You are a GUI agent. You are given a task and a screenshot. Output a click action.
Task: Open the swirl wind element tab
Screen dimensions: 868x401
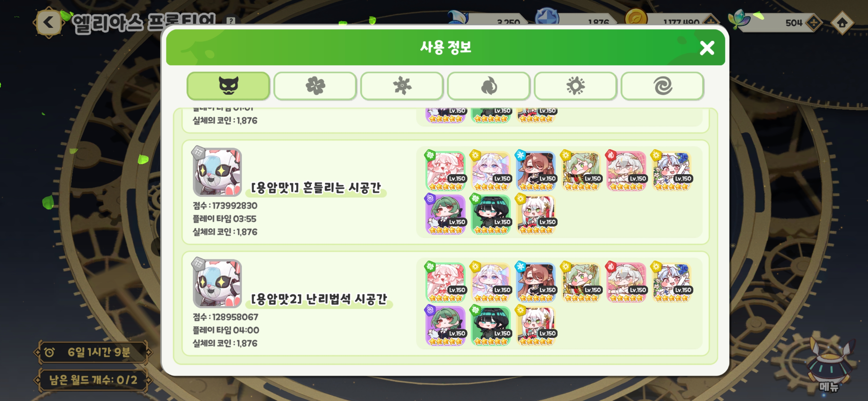pyautogui.click(x=662, y=86)
